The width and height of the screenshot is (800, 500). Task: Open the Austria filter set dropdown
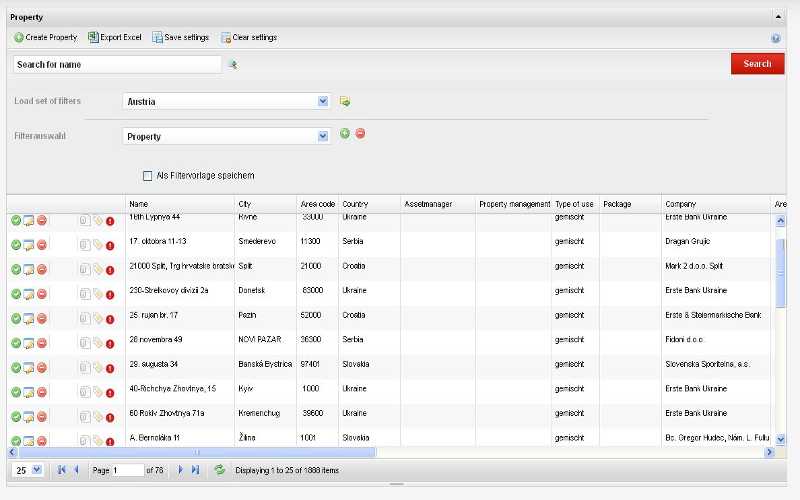[323, 101]
